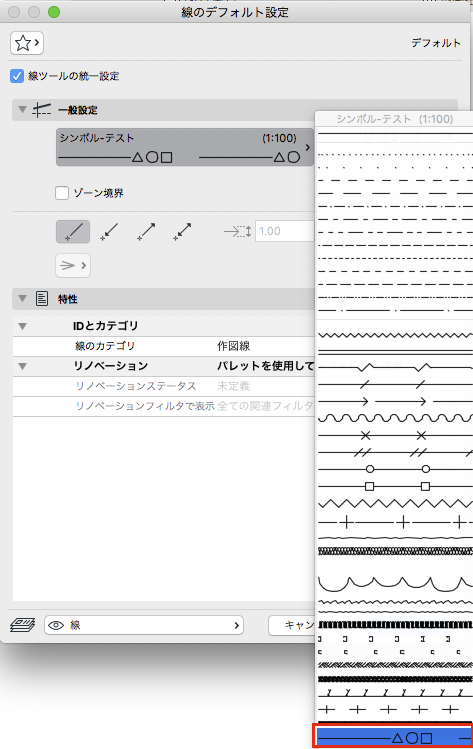Screen dimensions: 473x749
Task: Open the favorites star button
Action: [27, 43]
